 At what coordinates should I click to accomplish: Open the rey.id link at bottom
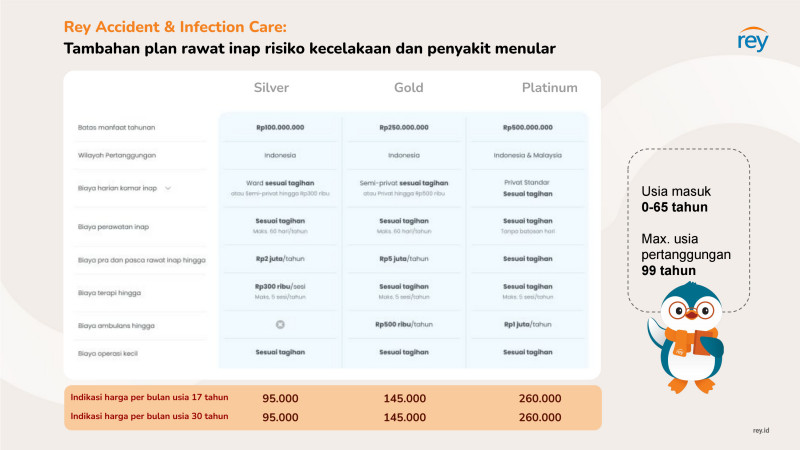[761, 431]
